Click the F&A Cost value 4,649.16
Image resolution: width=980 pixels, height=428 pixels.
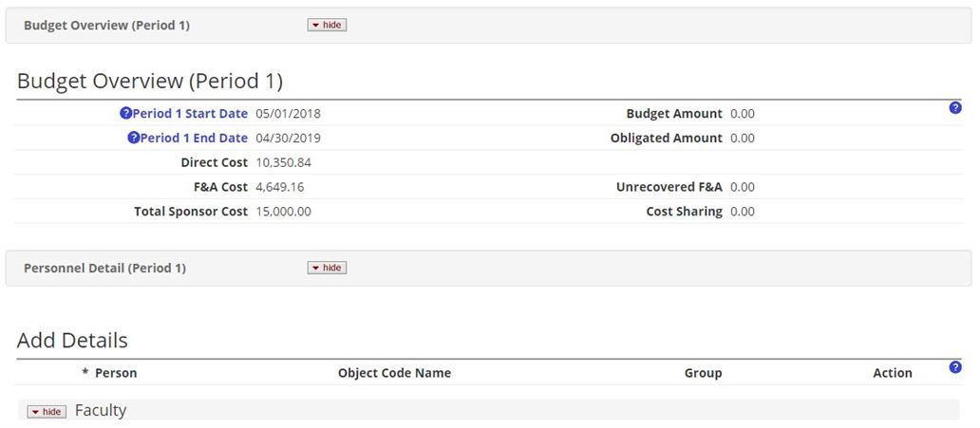click(280, 187)
